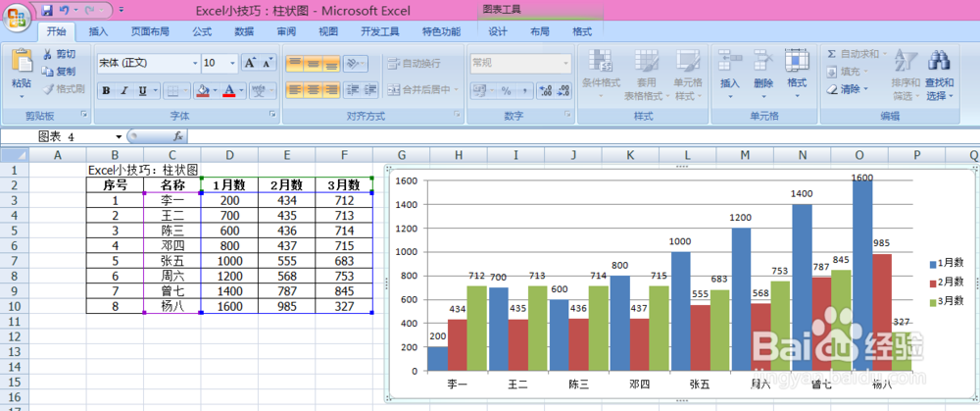Screen dimensions: 980x411
Task: Switch to 插入 ribbon tab
Action: (x=98, y=31)
